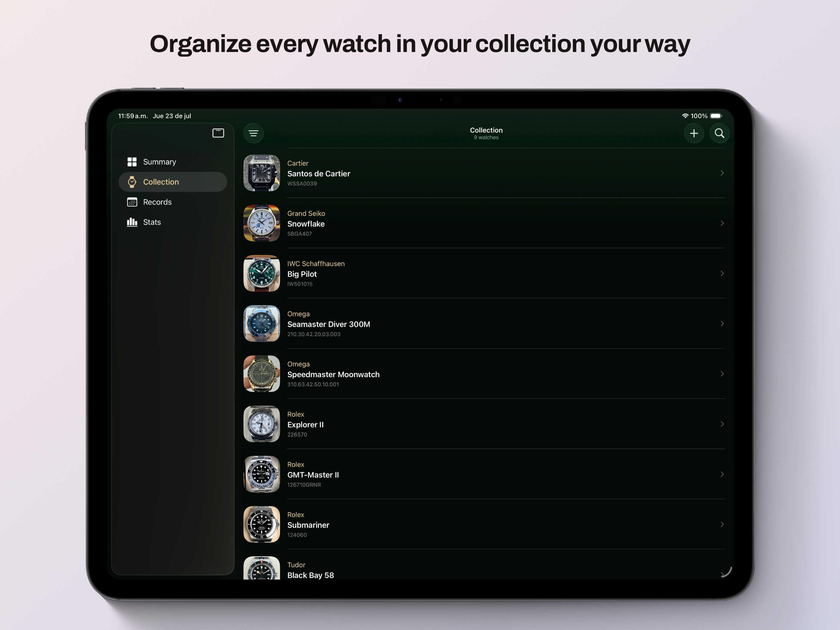
Task: Expand the Explorer II row chevron
Action: (722, 424)
